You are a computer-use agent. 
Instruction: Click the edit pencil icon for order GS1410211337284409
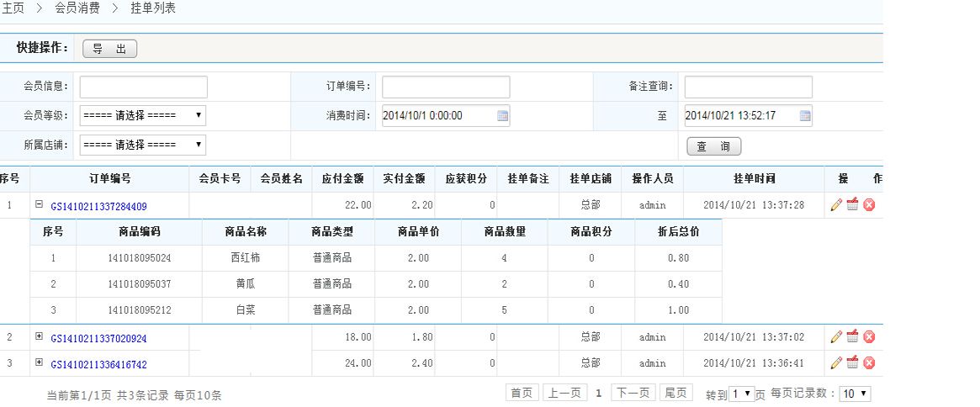click(835, 205)
